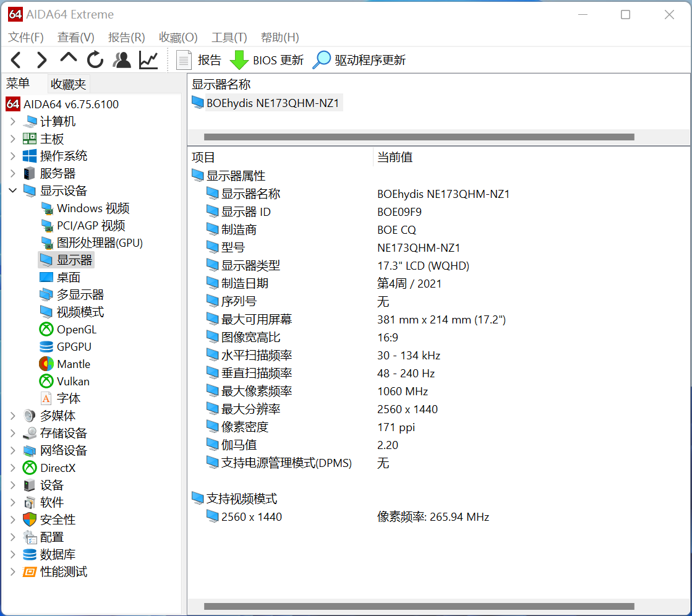Expand the 服务器 tree node
This screenshot has height=616, width=692.
pos(13,173)
